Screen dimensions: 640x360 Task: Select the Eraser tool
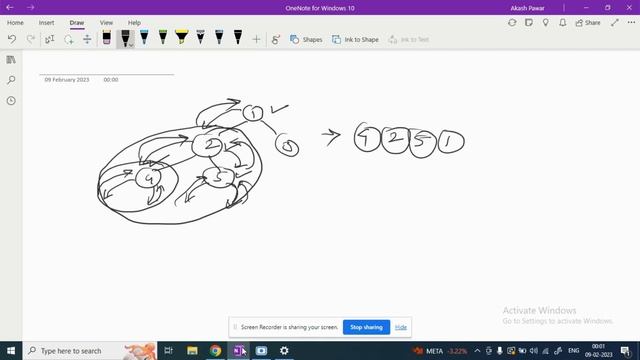click(x=107, y=38)
